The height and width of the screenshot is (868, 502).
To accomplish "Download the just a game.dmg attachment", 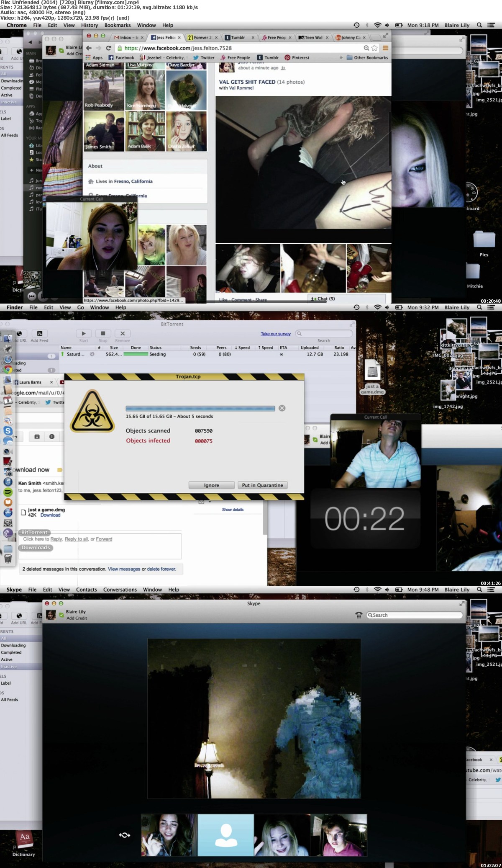I will click(x=50, y=515).
